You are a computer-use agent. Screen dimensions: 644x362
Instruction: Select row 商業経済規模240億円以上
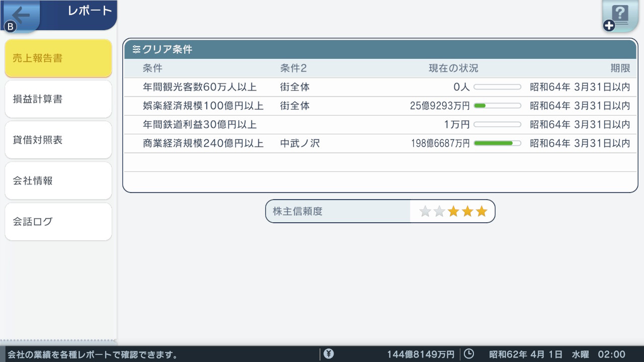(380, 143)
